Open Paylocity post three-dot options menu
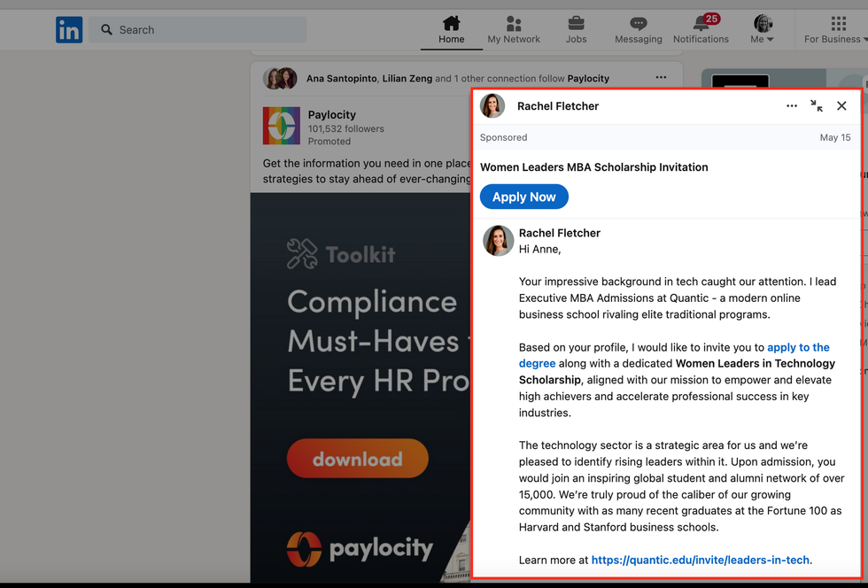Image resolution: width=868 pixels, height=588 pixels. 661,78
